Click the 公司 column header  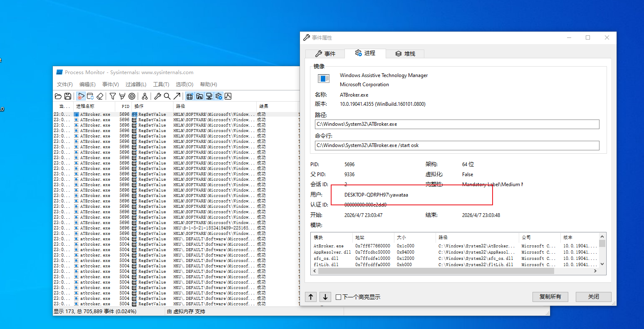pos(540,237)
